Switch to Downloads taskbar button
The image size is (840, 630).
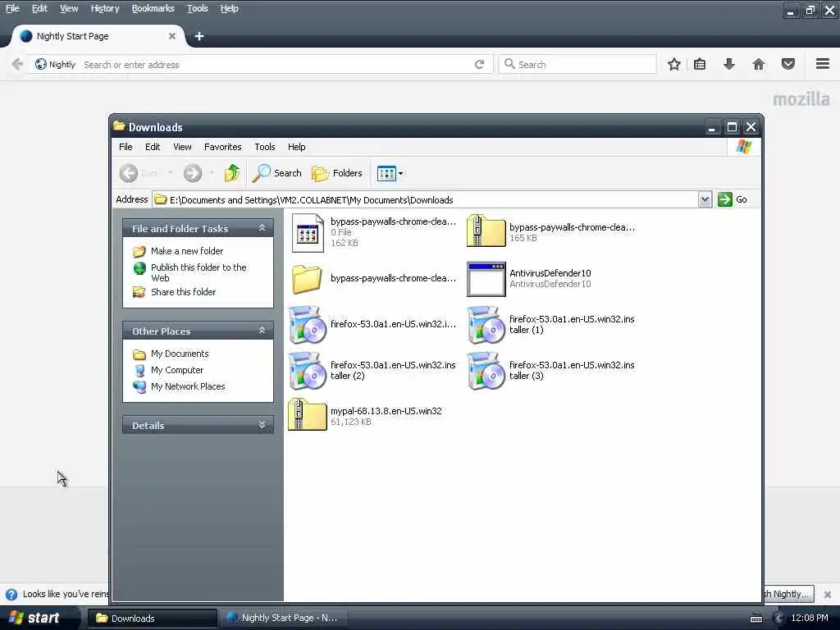coord(153,619)
